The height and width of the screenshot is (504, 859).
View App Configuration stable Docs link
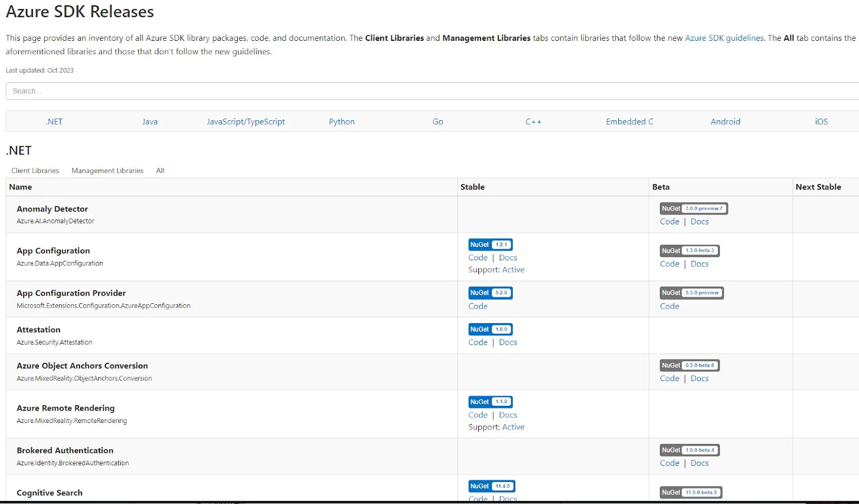(508, 258)
